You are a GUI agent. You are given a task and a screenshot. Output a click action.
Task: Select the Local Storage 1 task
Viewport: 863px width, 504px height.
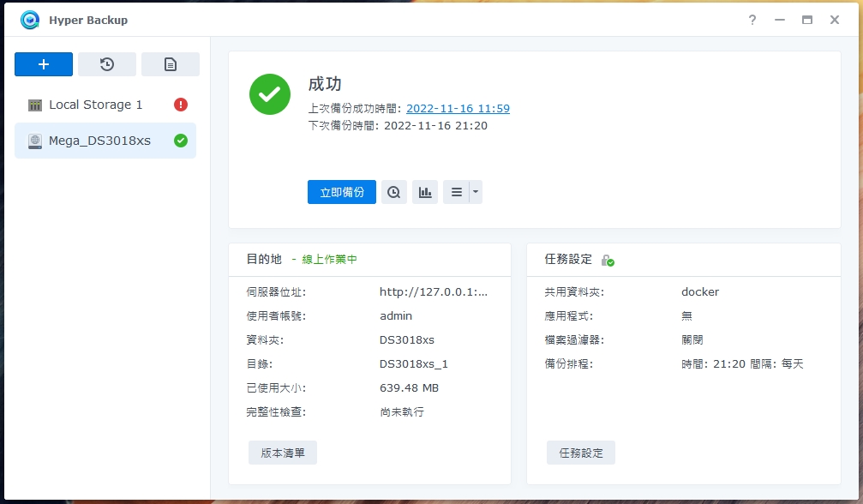click(x=105, y=105)
